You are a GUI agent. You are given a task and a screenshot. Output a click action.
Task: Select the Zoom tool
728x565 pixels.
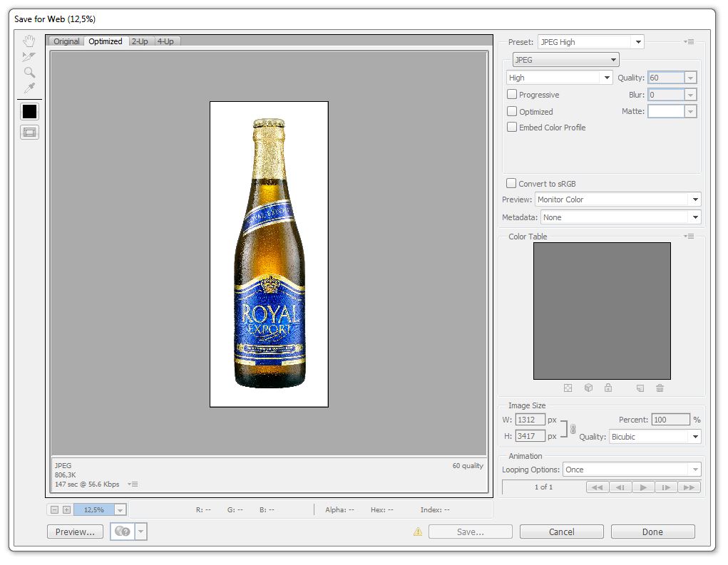pyautogui.click(x=29, y=72)
